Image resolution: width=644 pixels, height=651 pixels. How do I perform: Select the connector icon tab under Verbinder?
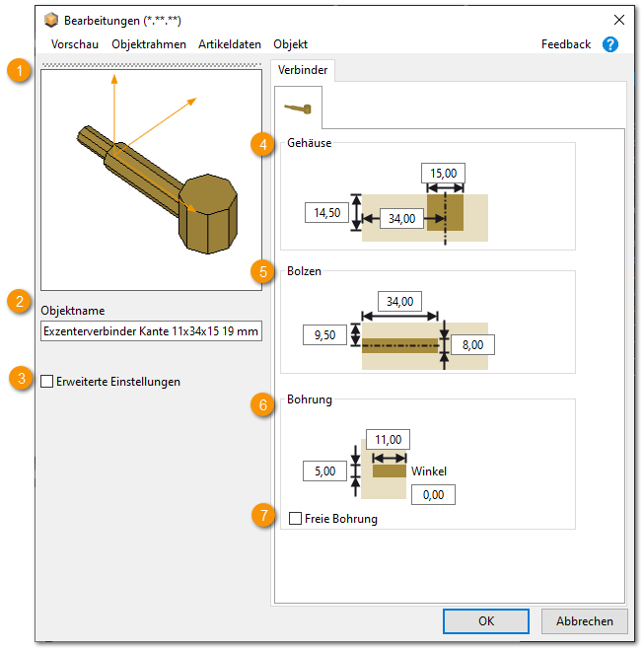tap(298, 108)
